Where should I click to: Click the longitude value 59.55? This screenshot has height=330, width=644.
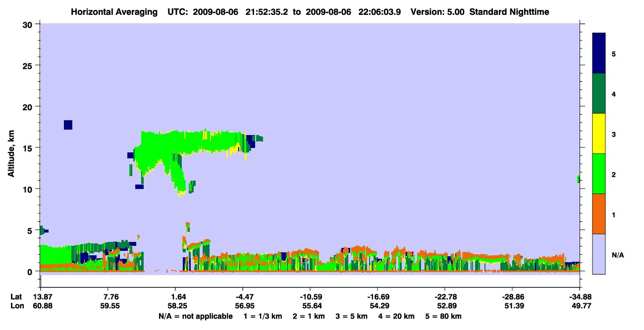110,306
